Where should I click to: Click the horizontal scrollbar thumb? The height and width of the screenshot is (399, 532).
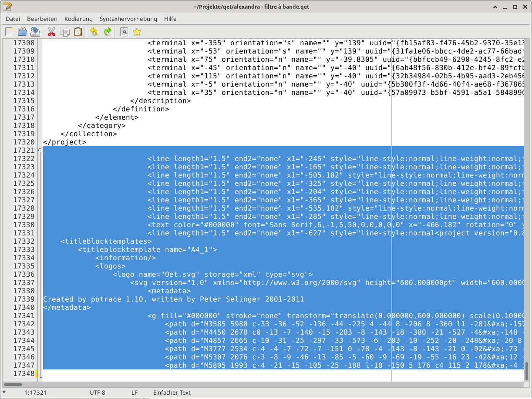13,385
